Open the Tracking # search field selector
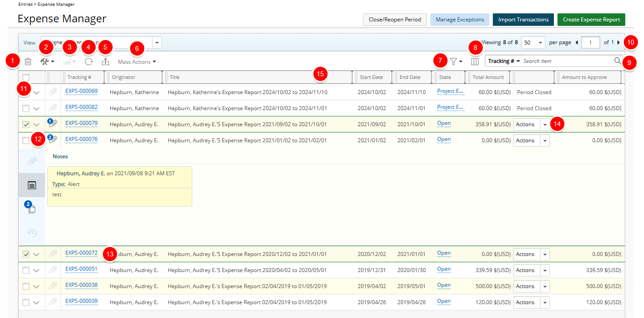 pyautogui.click(x=504, y=61)
